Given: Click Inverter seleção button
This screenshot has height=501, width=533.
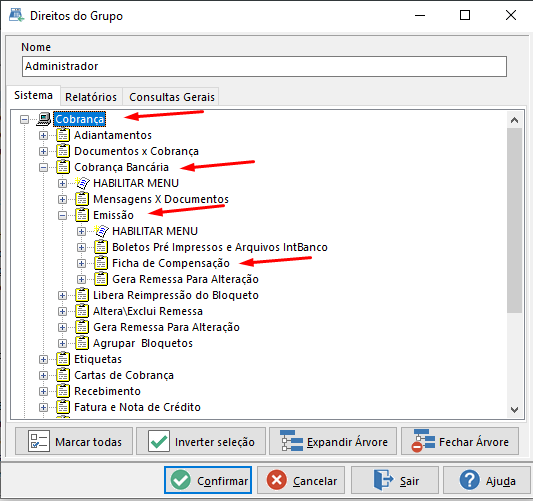Looking at the screenshot, I should (201, 441).
